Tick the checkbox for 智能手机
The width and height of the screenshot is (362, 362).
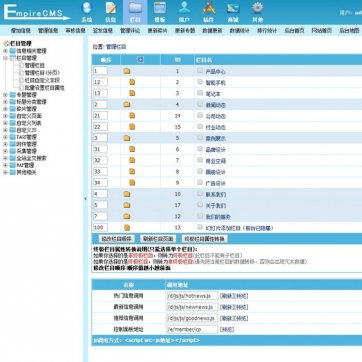tap(200, 82)
